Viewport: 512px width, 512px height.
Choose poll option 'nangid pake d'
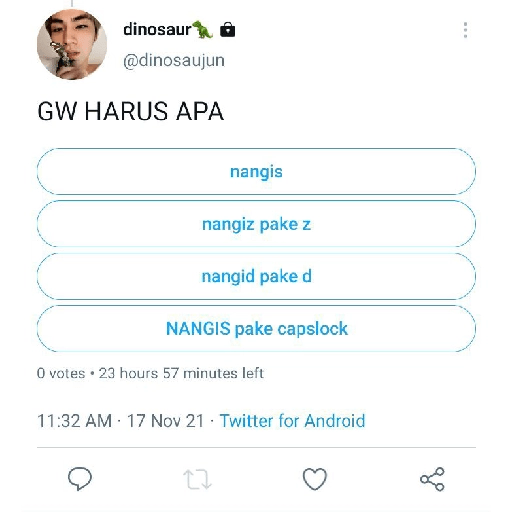[x=256, y=276]
